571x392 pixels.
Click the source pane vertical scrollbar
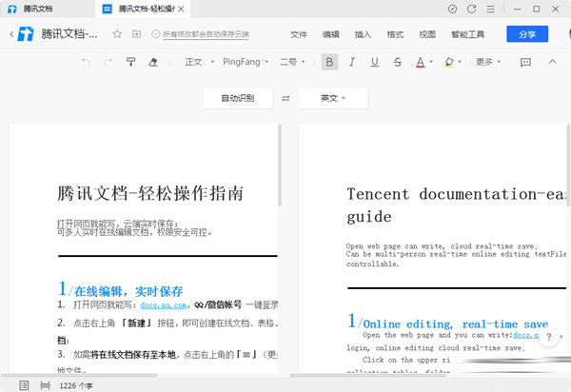coord(280,166)
